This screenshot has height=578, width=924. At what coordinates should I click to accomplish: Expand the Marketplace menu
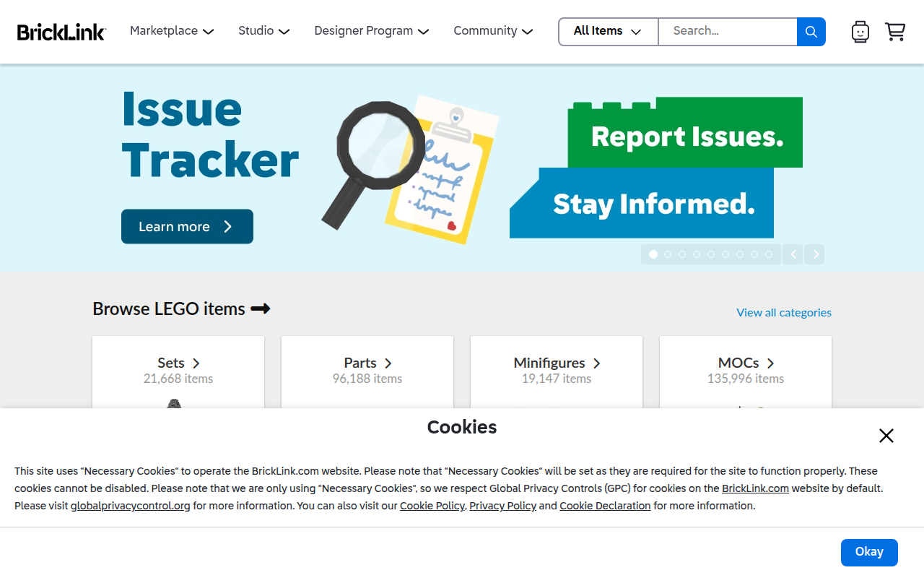(172, 31)
